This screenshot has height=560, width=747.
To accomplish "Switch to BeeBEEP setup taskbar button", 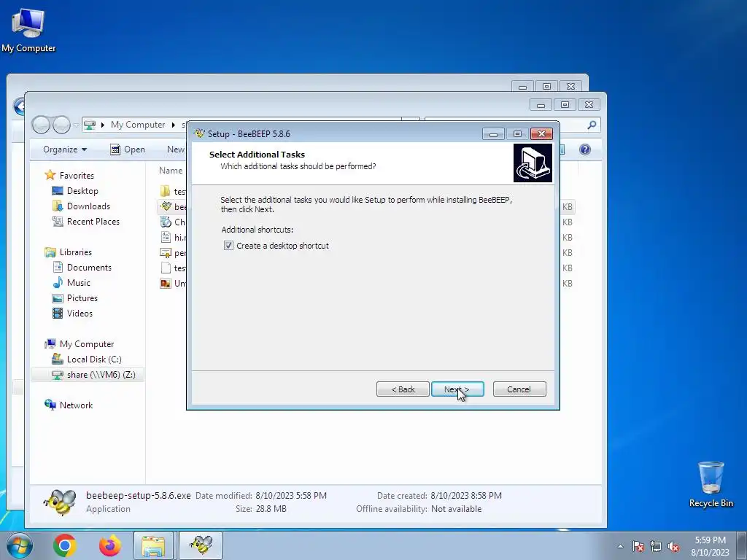I will coord(201,545).
